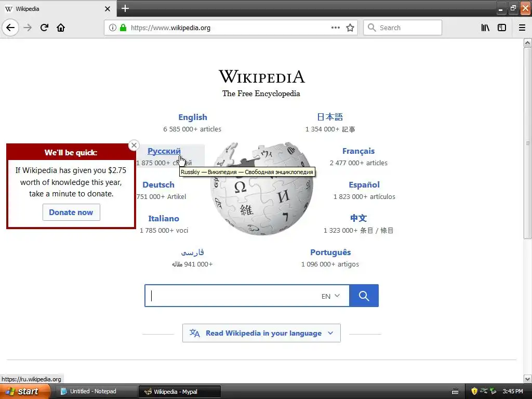Open the Deutsch Wikipedia link
Image resolution: width=532 pixels, height=399 pixels.
point(158,185)
